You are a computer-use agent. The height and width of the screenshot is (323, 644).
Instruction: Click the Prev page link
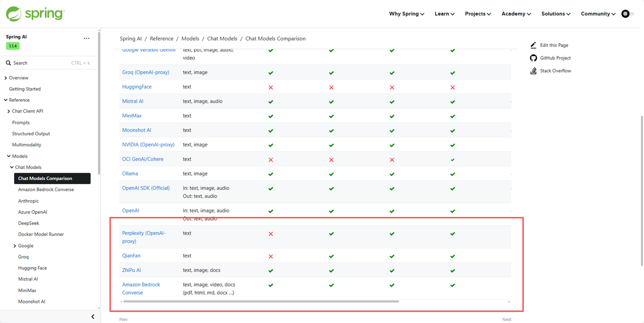123,319
